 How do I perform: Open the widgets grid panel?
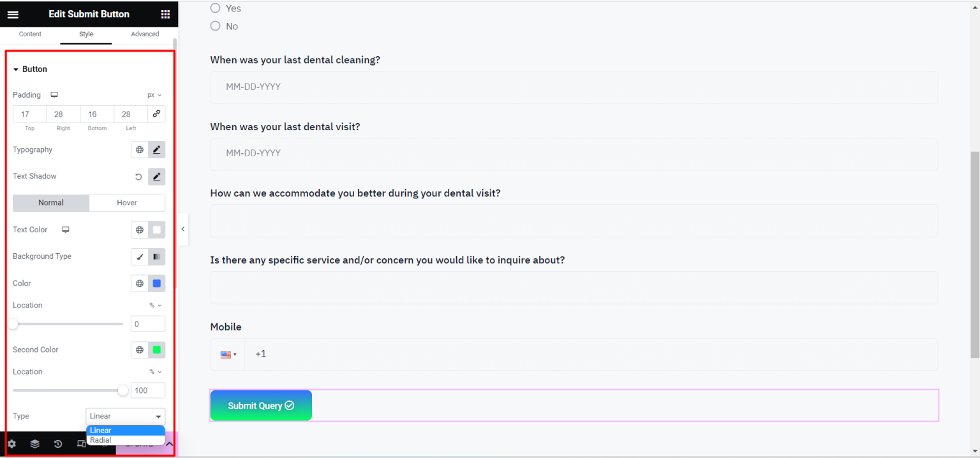165,15
